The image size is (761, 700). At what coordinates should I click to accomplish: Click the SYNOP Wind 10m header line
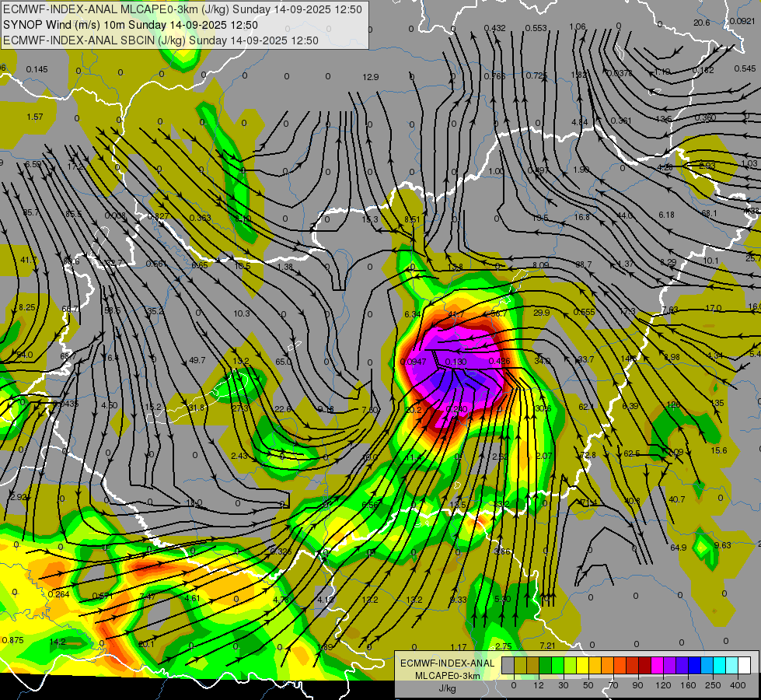[x=131, y=25]
